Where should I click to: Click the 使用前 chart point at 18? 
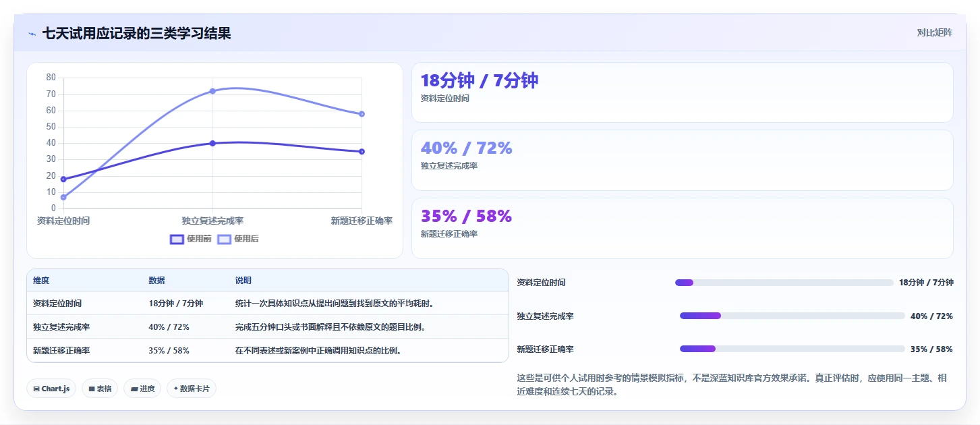tap(63, 179)
